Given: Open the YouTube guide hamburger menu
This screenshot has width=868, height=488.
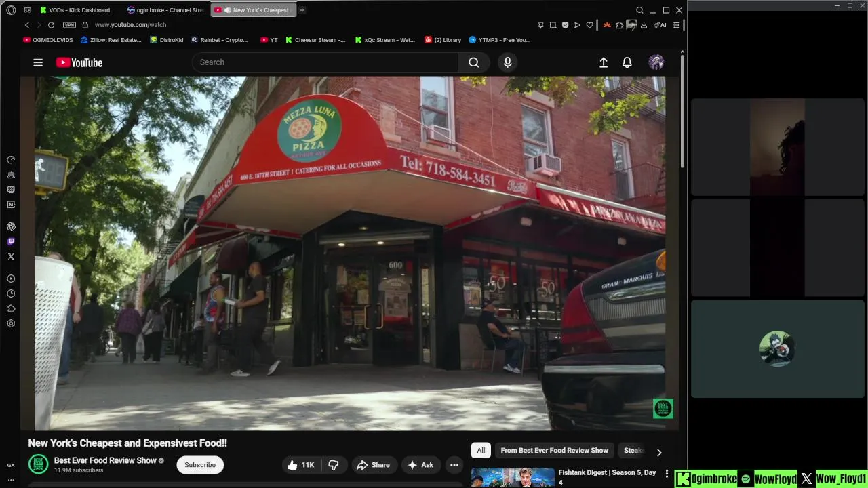Looking at the screenshot, I should coord(38,62).
